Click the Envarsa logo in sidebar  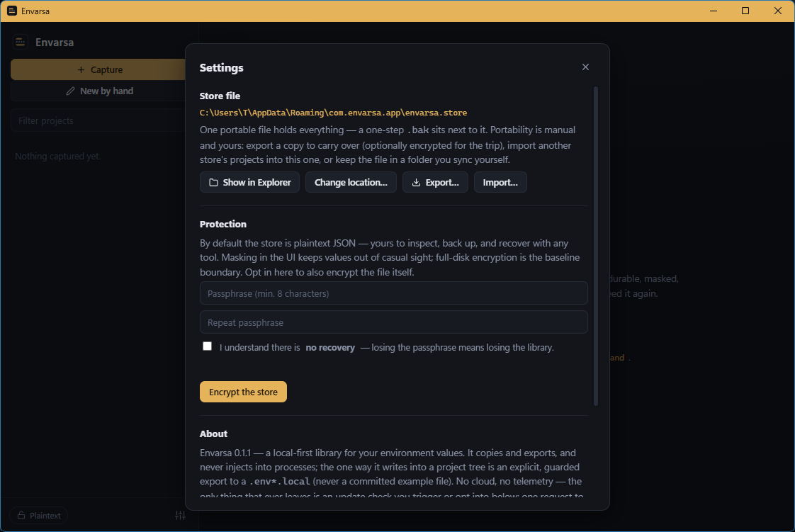click(x=21, y=42)
